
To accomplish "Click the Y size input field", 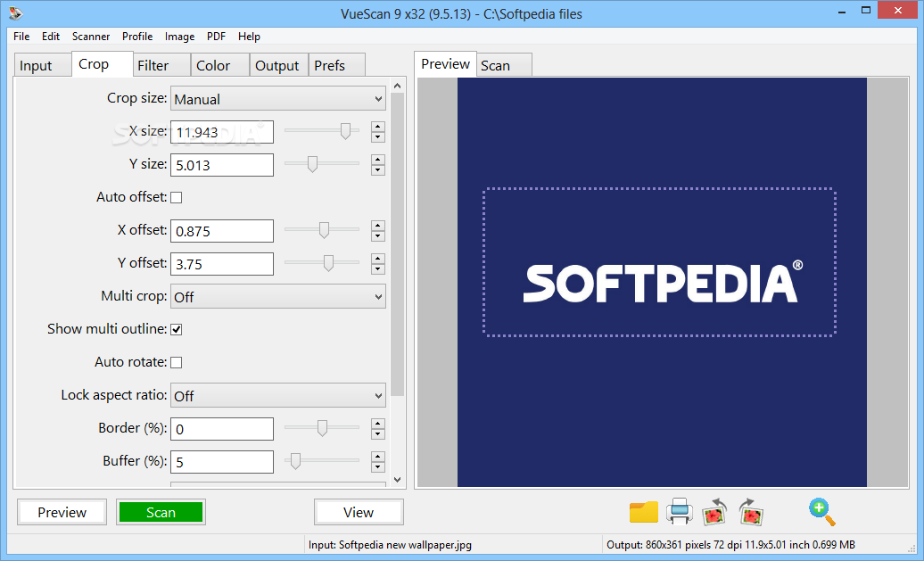I will click(x=222, y=165).
